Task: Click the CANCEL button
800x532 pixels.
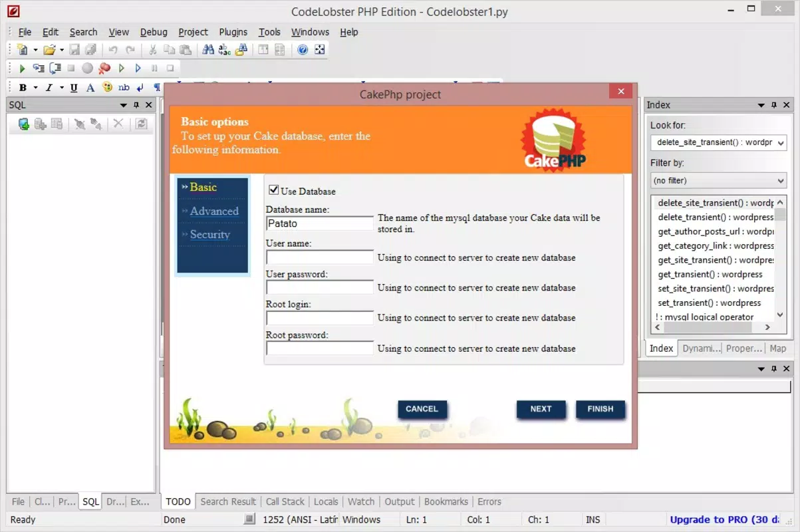Action: click(x=422, y=409)
